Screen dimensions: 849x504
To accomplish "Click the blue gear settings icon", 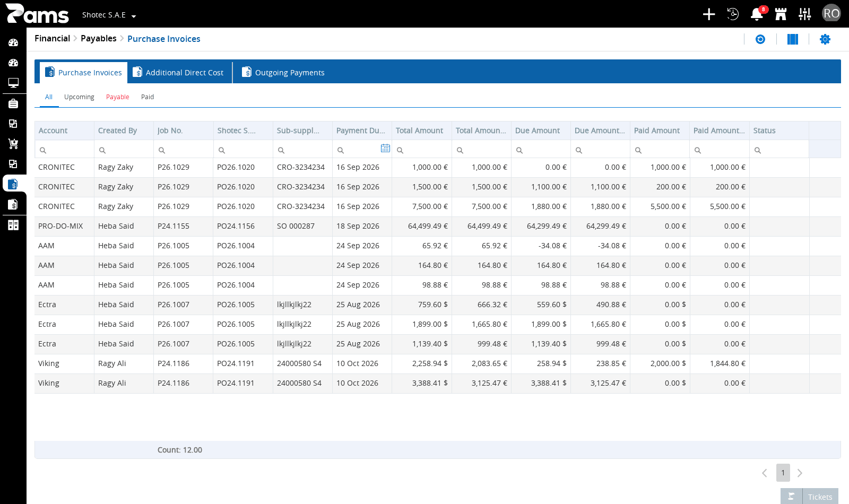I will [825, 39].
